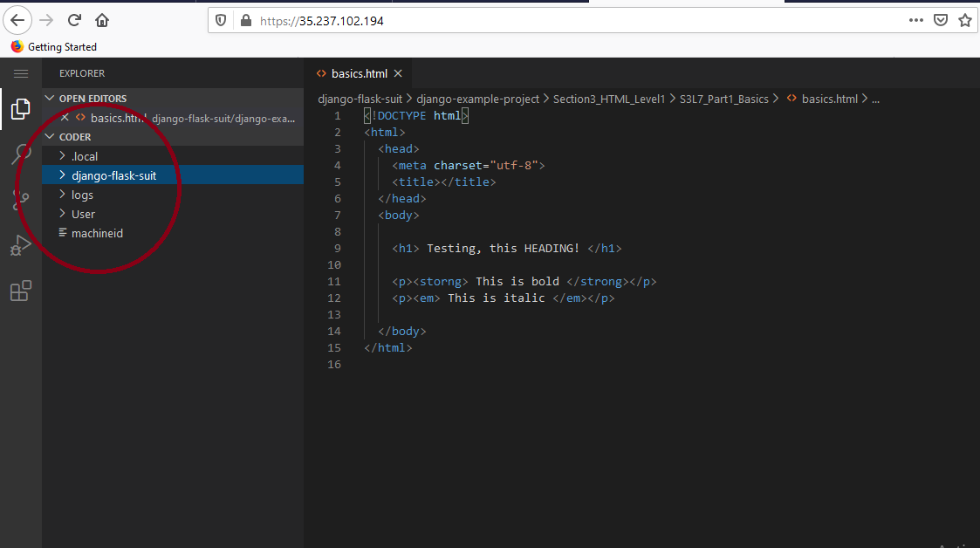Click the Firefox icon beside Getting Started
This screenshot has width=980, height=548.
(x=17, y=46)
